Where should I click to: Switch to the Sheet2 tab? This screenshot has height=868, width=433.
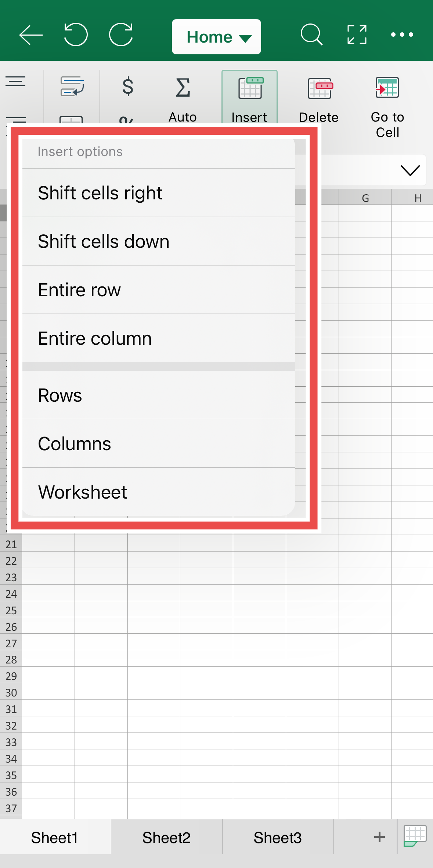point(167,838)
